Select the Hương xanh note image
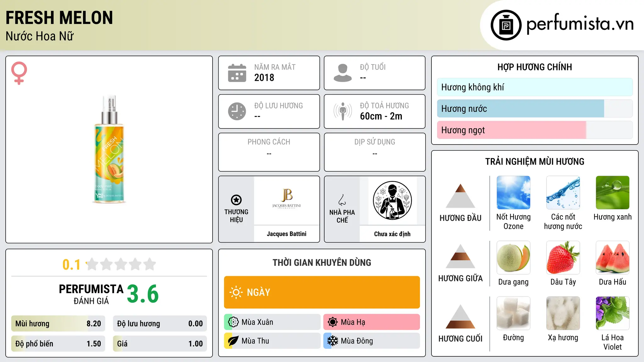The image size is (644, 362). point(613,193)
